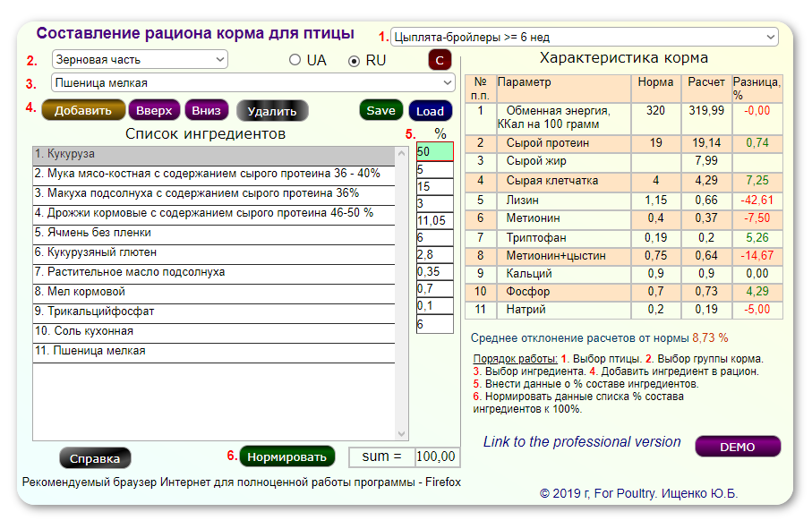Click the Удалить button
The image size is (812, 529).
coord(272,111)
